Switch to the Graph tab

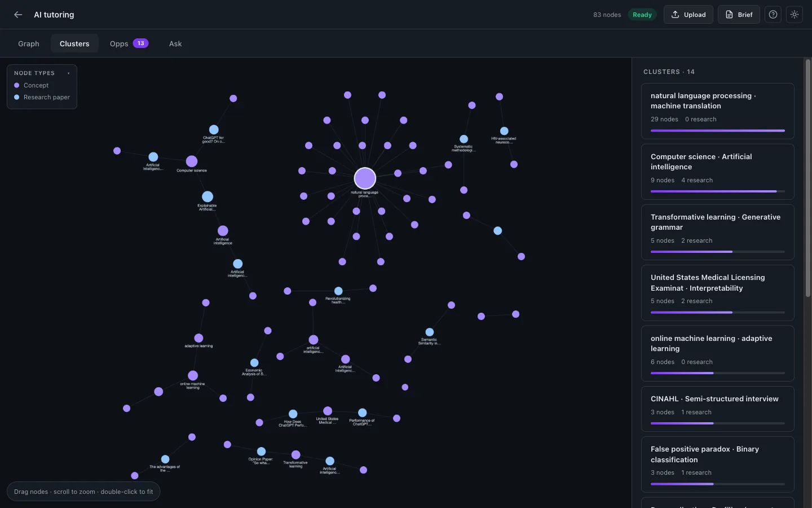pyautogui.click(x=29, y=43)
